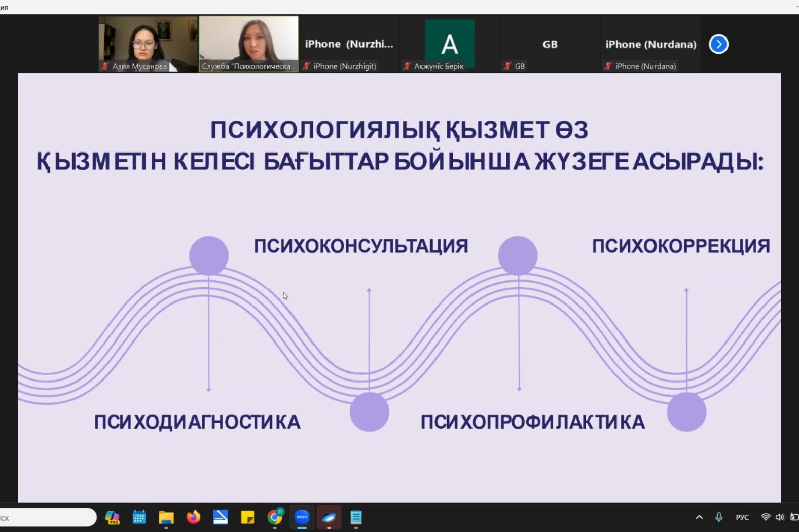Select the Ақжүніс Берік avatar tile
Image resolution: width=799 pixels, height=532 pixels.
pyautogui.click(x=449, y=44)
